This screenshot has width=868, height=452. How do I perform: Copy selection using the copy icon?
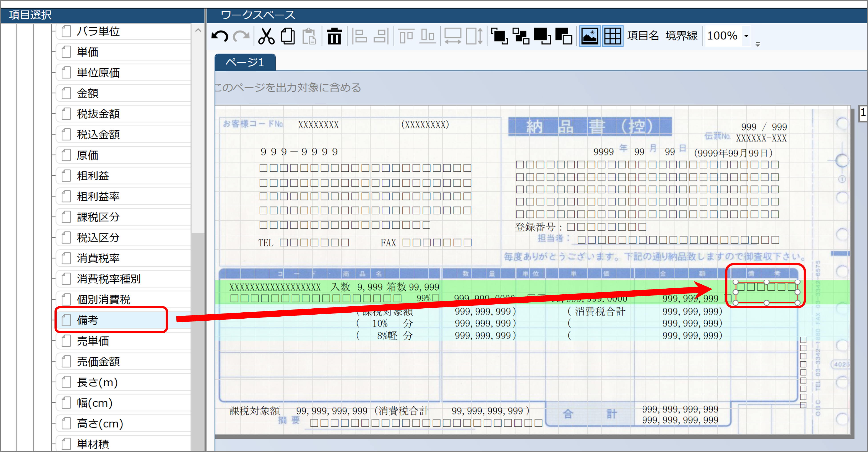tap(288, 36)
